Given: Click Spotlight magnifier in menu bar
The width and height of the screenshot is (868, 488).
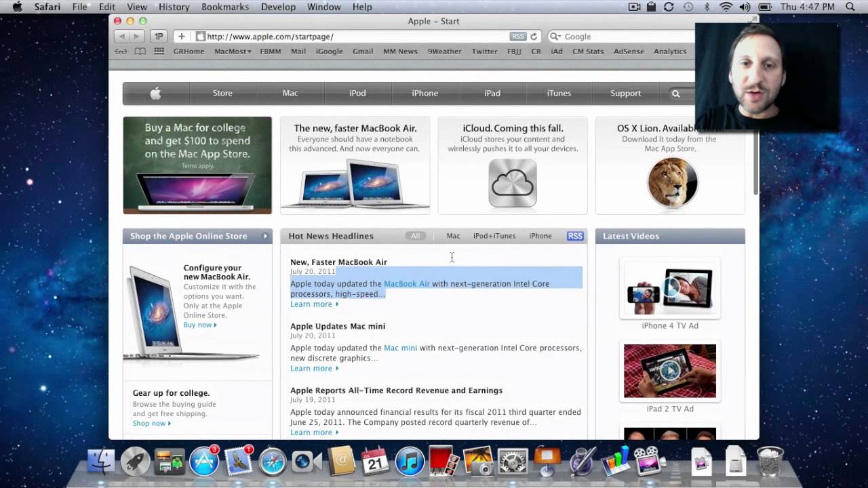Looking at the screenshot, I should [850, 7].
